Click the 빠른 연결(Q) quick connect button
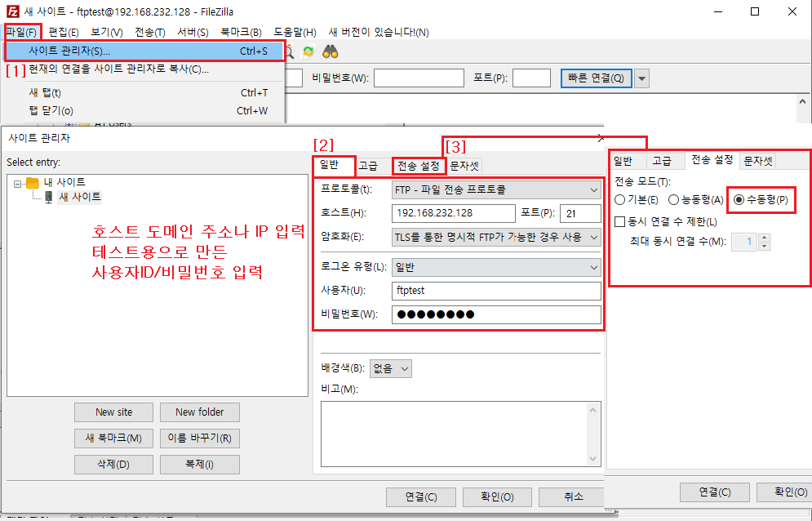This screenshot has height=521, width=812. click(x=596, y=78)
